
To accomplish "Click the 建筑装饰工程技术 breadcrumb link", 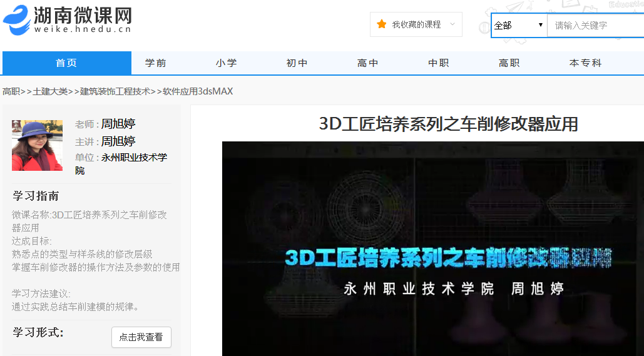I will pyautogui.click(x=115, y=91).
